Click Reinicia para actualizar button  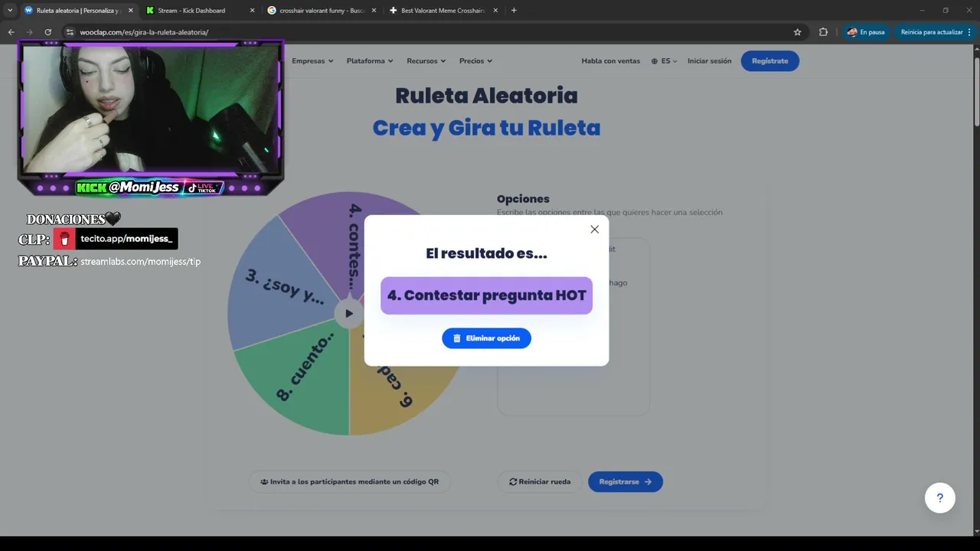click(935, 32)
